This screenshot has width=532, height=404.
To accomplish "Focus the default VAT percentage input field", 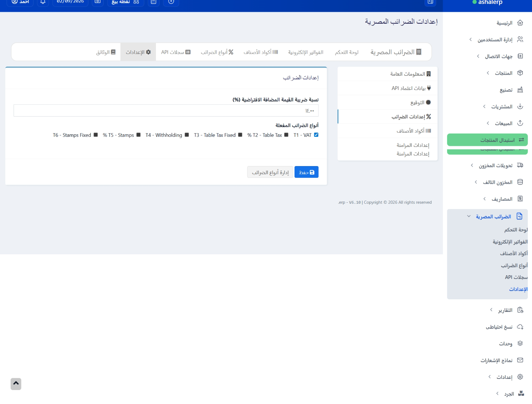I will click(x=166, y=111).
